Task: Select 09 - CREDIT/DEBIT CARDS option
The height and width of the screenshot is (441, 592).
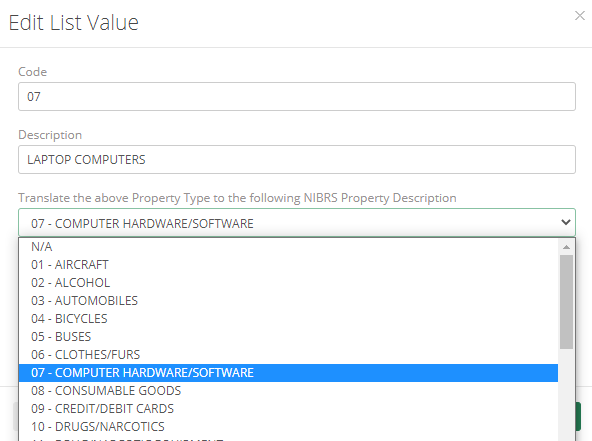Action: pyautogui.click(x=288, y=409)
